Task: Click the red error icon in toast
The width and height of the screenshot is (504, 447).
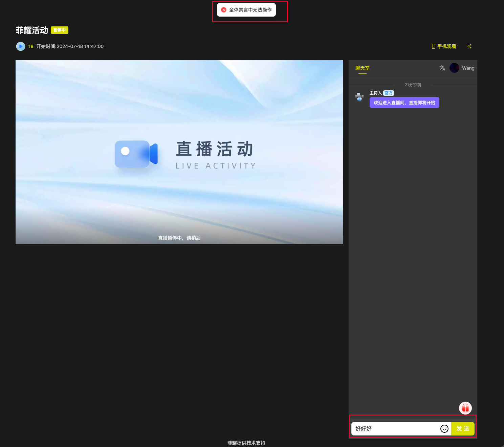Action: click(224, 10)
